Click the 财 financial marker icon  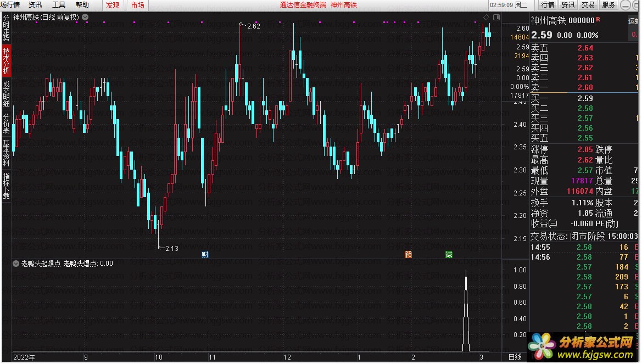point(205,255)
